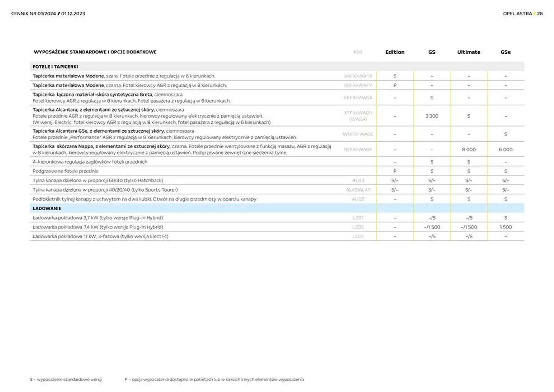Click legend 'S – wyposażenie standardowe wersji'
554x392 pixels.
click(x=66, y=380)
